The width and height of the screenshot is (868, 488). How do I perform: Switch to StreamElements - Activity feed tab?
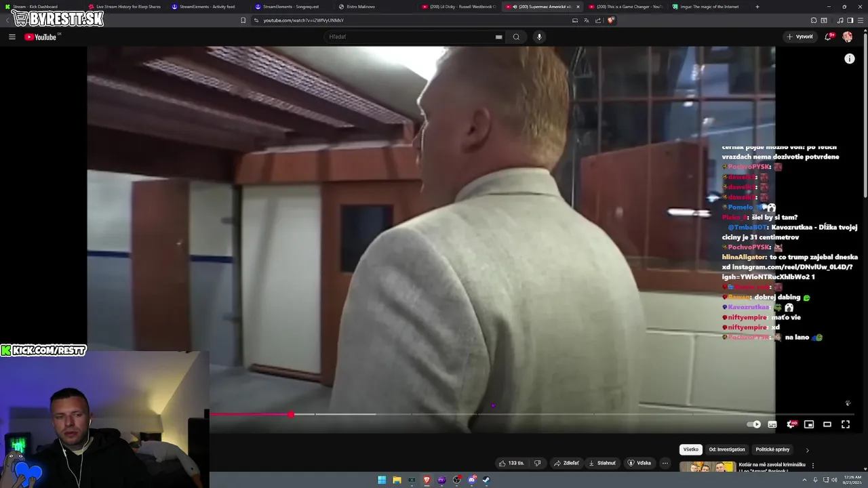click(x=208, y=7)
